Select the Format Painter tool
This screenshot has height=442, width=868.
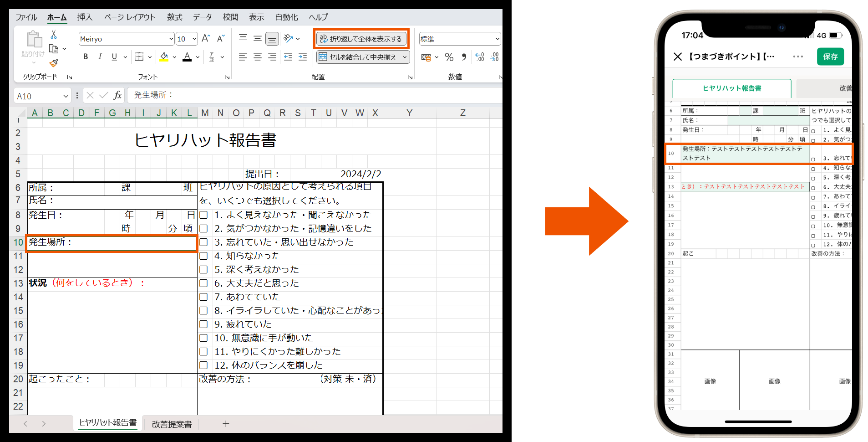[x=54, y=63]
